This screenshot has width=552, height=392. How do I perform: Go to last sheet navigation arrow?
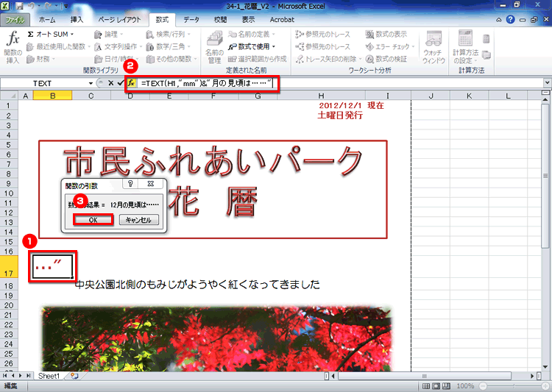pyautogui.click(x=29, y=376)
